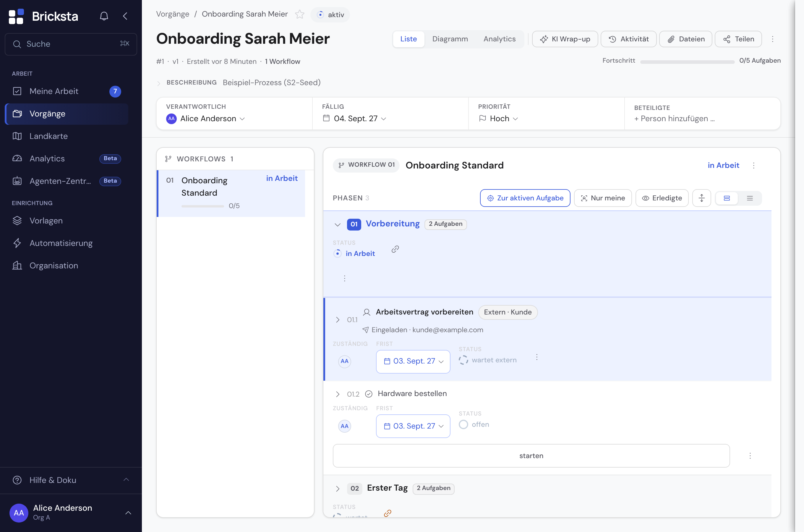The width and height of the screenshot is (804, 532).
Task: Open Landkarte in sidebar
Action: 67,136
